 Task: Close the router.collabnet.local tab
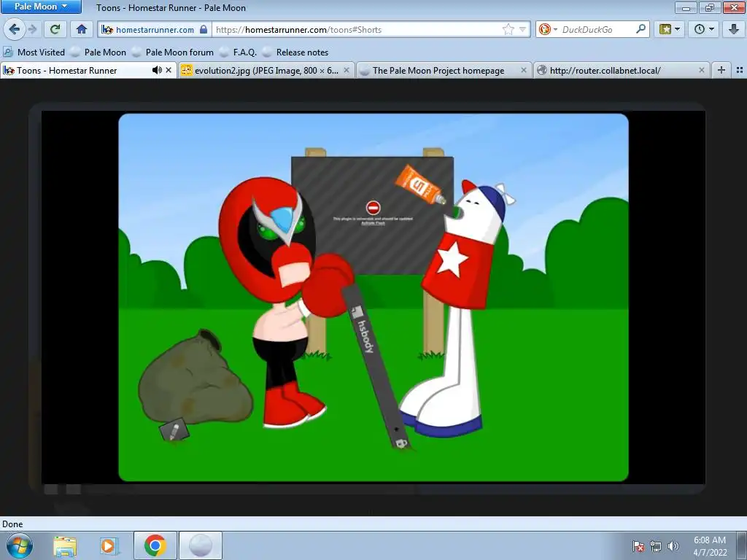(x=702, y=71)
